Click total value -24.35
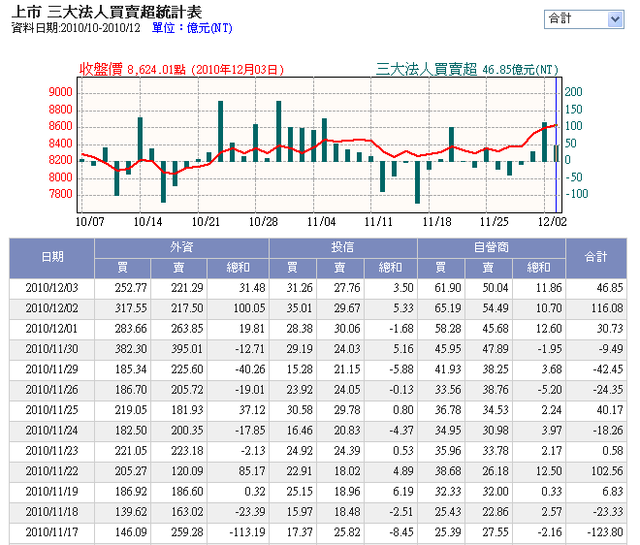Screen dimensions: 640x545 pyautogui.click(x=608, y=390)
